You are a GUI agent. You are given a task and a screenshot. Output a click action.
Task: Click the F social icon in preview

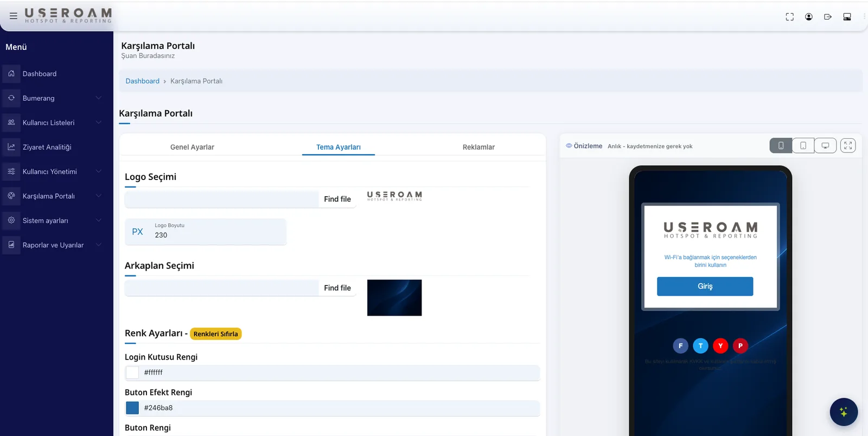coord(680,345)
